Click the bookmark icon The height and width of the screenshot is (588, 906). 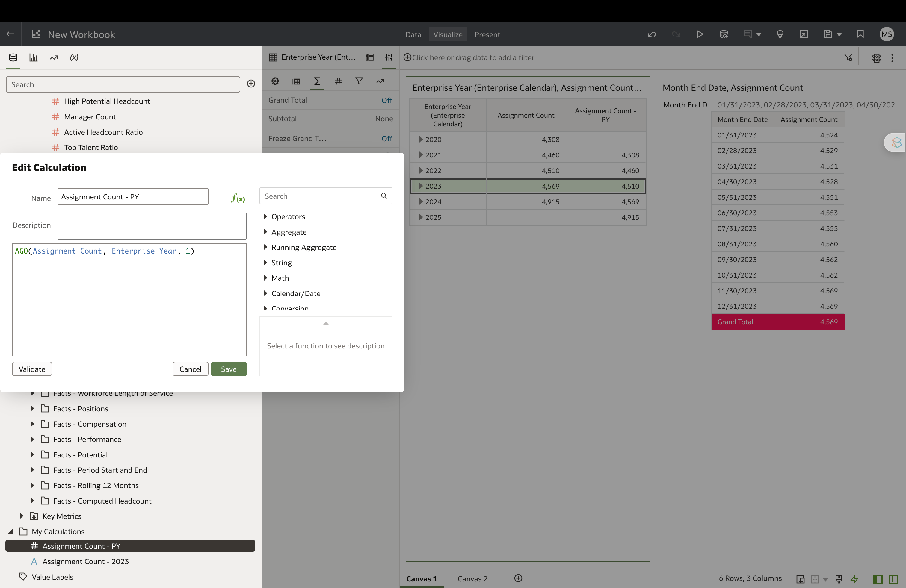point(860,34)
